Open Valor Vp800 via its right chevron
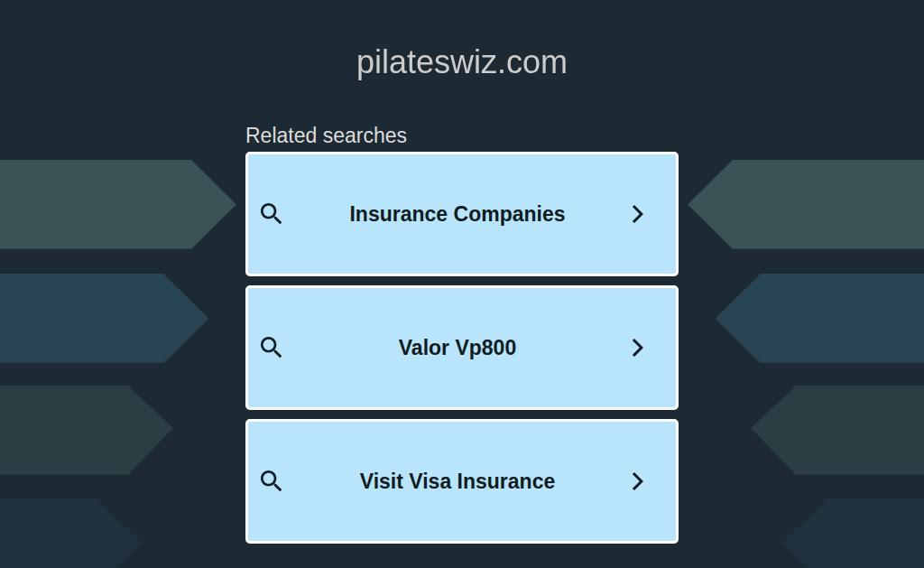This screenshot has width=924, height=568. pos(637,348)
